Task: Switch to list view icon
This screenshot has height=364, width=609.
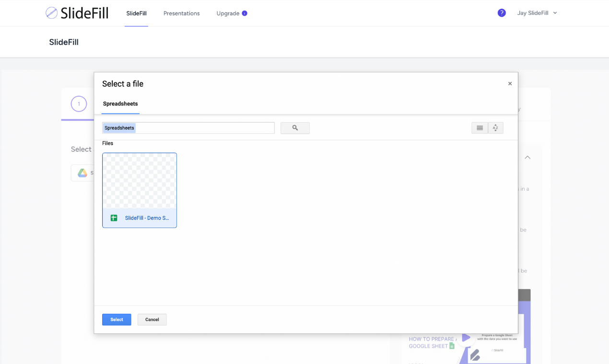Action: point(480,128)
